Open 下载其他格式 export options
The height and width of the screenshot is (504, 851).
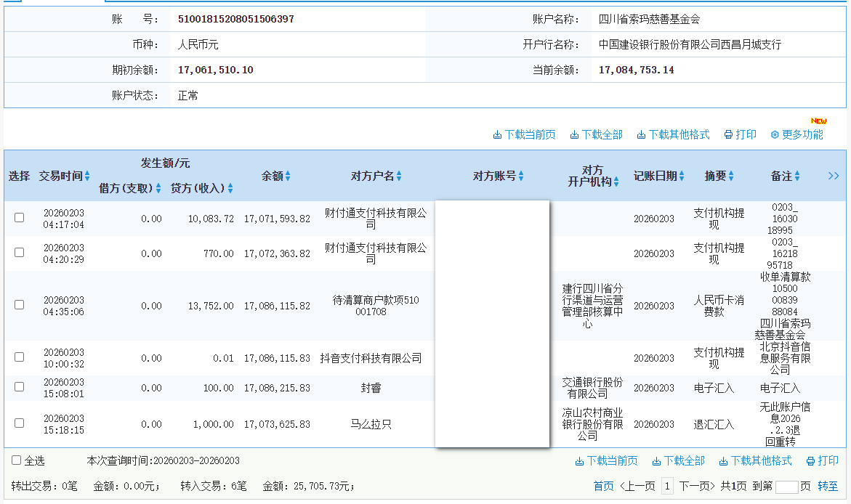[x=642, y=134]
